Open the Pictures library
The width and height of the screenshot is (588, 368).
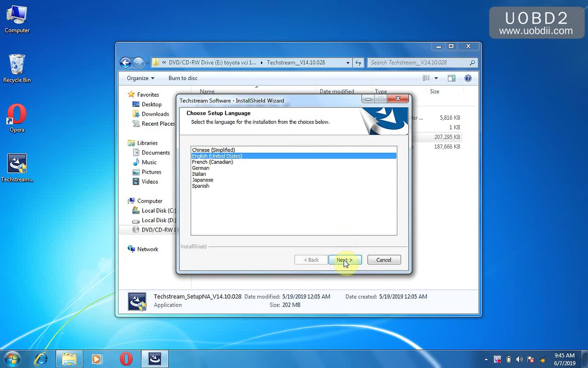point(151,172)
